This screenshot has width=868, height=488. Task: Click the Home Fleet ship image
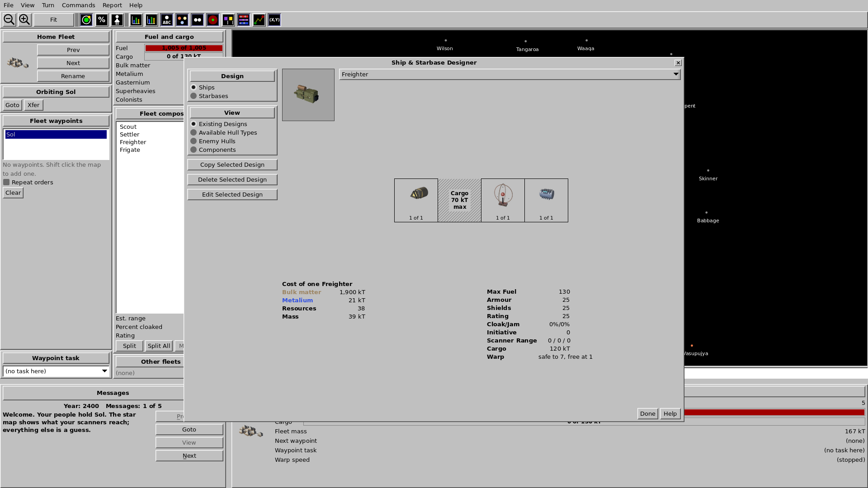(x=18, y=63)
